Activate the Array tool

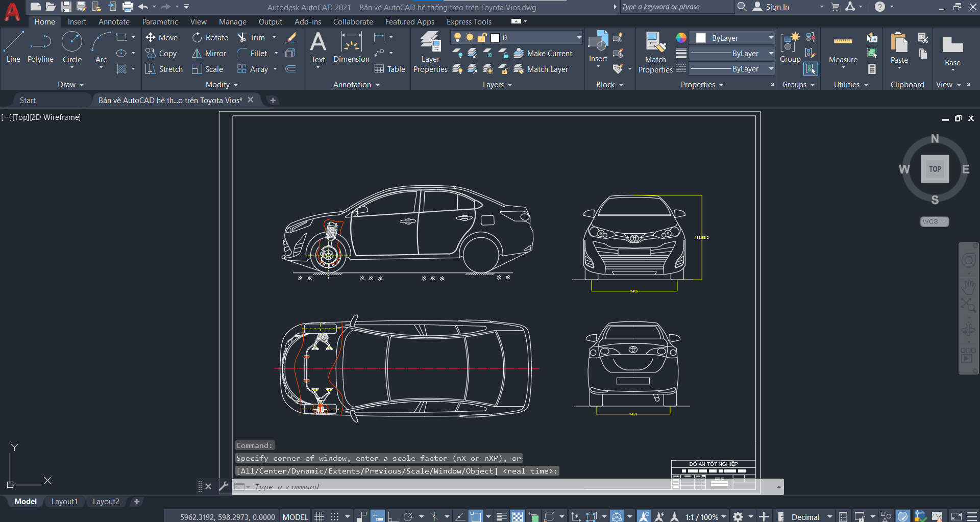(253, 69)
